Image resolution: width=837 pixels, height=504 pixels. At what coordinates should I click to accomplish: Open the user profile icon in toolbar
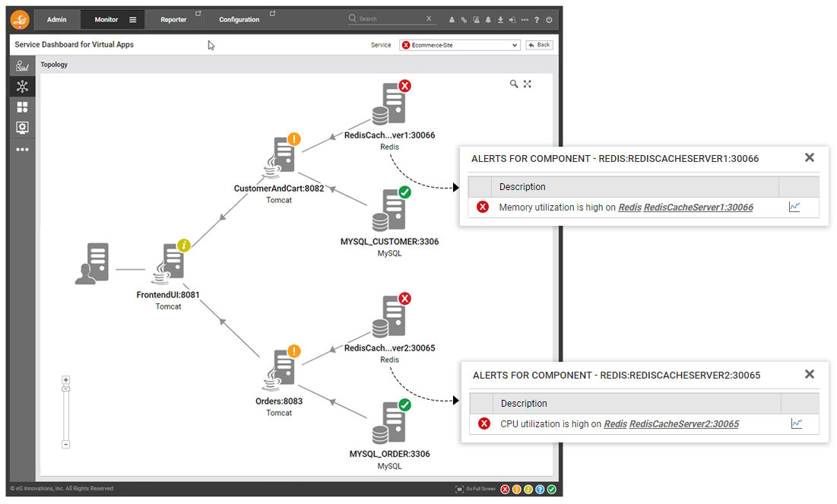tap(452, 20)
